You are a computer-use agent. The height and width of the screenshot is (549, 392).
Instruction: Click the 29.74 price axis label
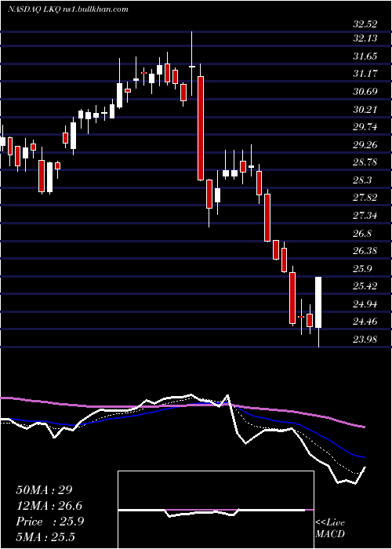(365, 127)
